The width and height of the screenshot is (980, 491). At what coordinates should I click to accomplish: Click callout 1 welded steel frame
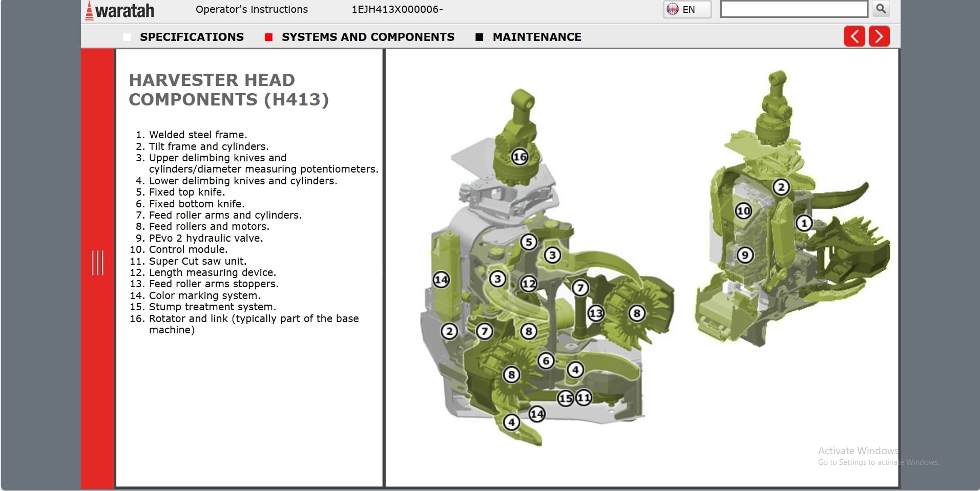click(x=804, y=223)
